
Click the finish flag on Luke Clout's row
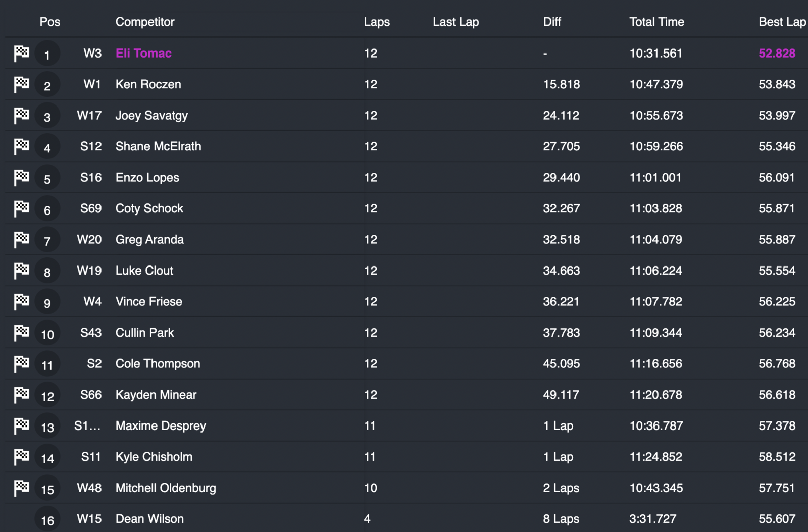tap(21, 271)
